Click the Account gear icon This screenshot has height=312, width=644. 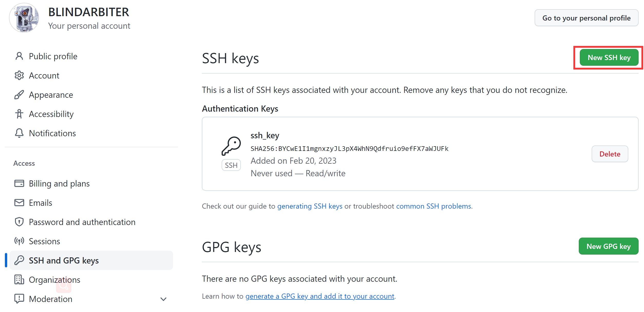click(x=19, y=75)
